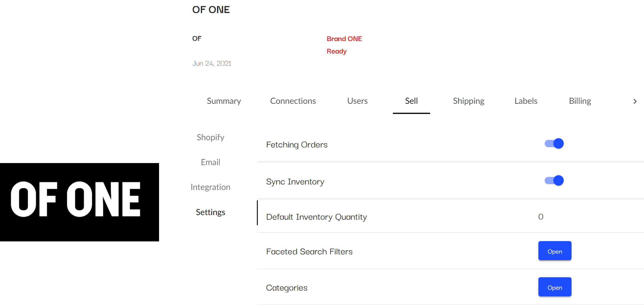644x305 pixels.
Task: Disable the Sync Inventory switch
Action: pyautogui.click(x=554, y=180)
